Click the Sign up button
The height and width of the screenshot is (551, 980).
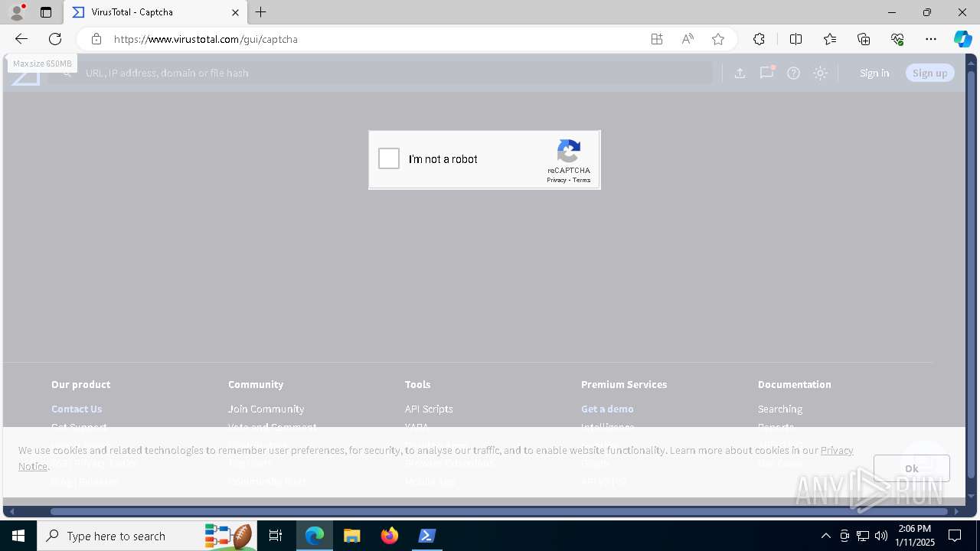click(x=930, y=73)
